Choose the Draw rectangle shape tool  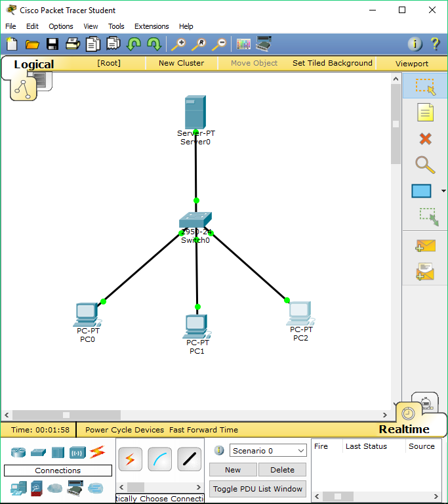point(421,191)
